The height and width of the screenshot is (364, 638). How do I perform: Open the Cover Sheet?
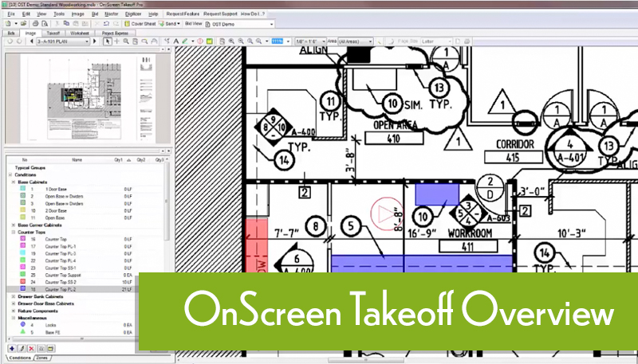[140, 24]
